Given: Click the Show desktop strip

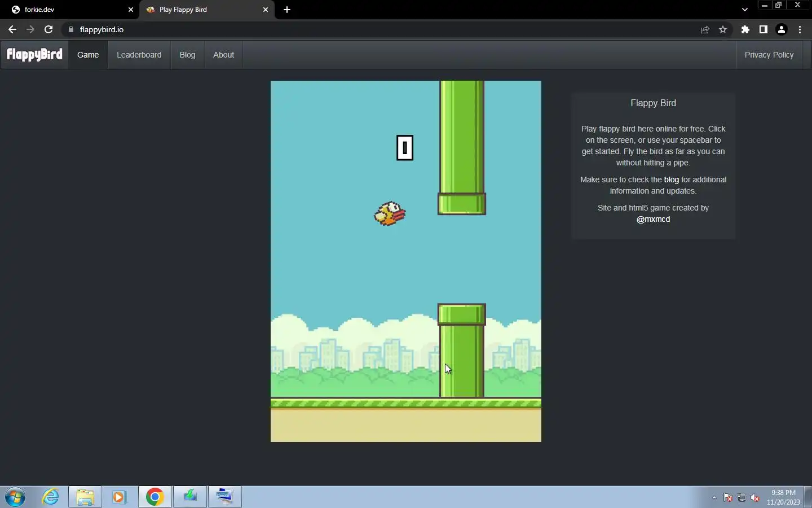Looking at the screenshot, I should click(808, 497).
